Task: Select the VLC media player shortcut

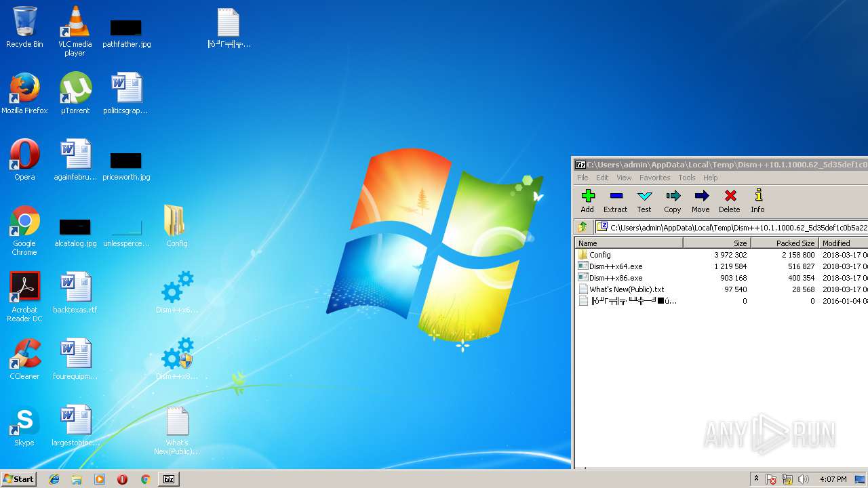Action: pos(75,32)
